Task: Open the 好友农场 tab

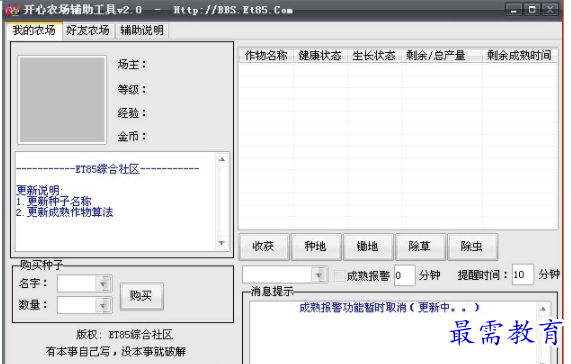Action: (88, 30)
